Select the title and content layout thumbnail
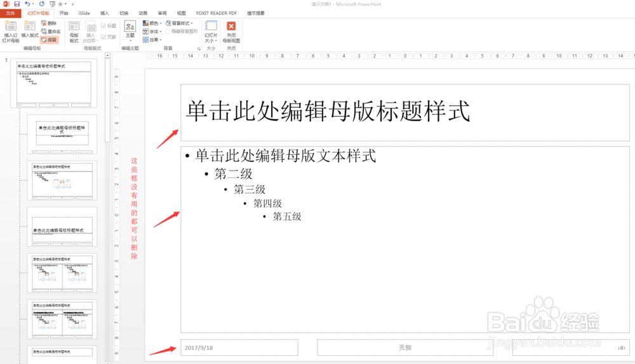635x364 pixels. click(62, 180)
